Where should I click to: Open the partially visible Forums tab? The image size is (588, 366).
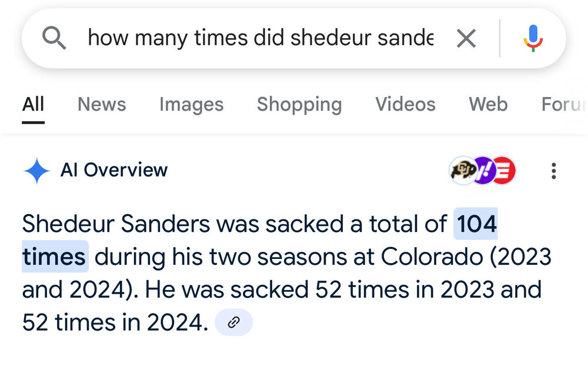click(x=563, y=104)
